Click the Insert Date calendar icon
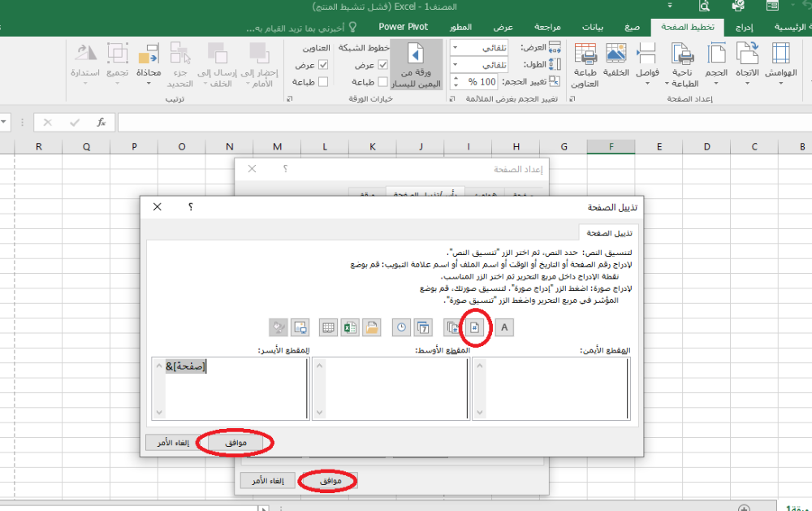Viewport: 812px width, 511px height. coord(423,328)
